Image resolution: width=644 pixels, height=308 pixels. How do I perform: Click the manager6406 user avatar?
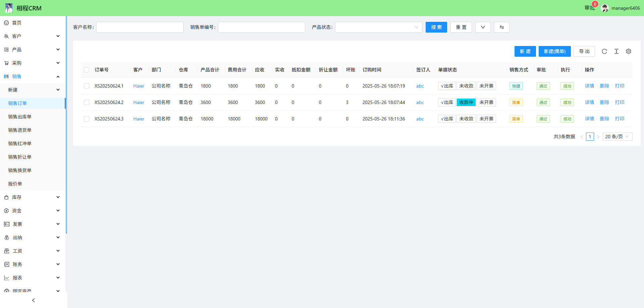(x=605, y=8)
